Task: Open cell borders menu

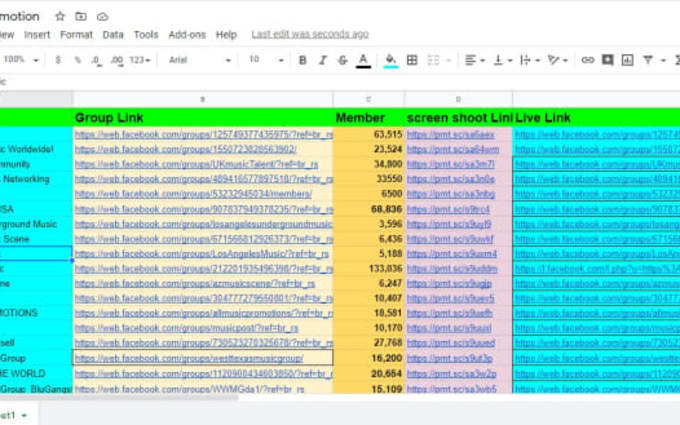Action: click(412, 60)
